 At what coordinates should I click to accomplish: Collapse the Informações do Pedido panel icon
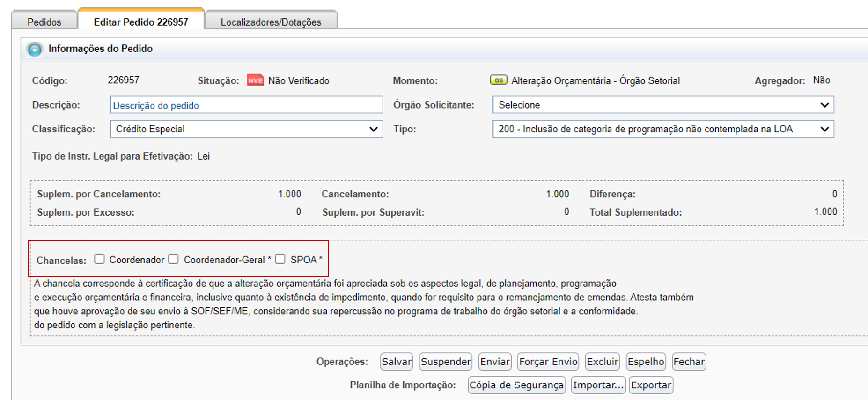[35, 49]
